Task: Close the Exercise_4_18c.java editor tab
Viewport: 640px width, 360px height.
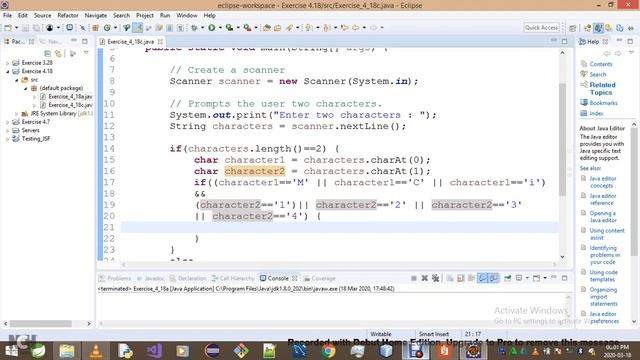Action: pos(160,42)
